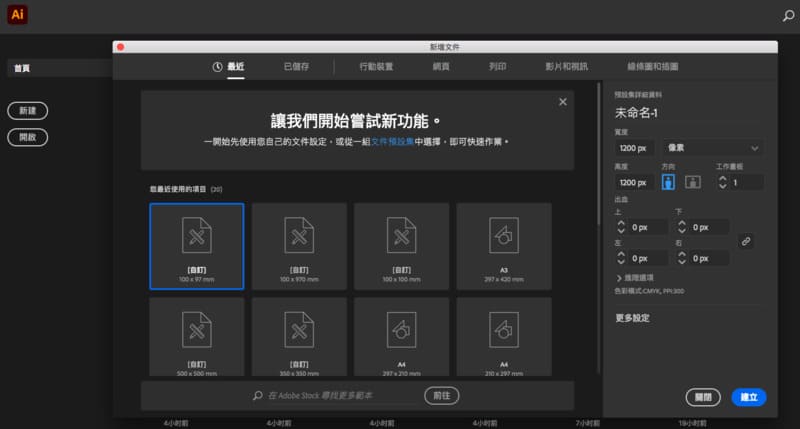This screenshot has width=800, height=429.
Task: Click the 關閉 button
Action: [703, 397]
